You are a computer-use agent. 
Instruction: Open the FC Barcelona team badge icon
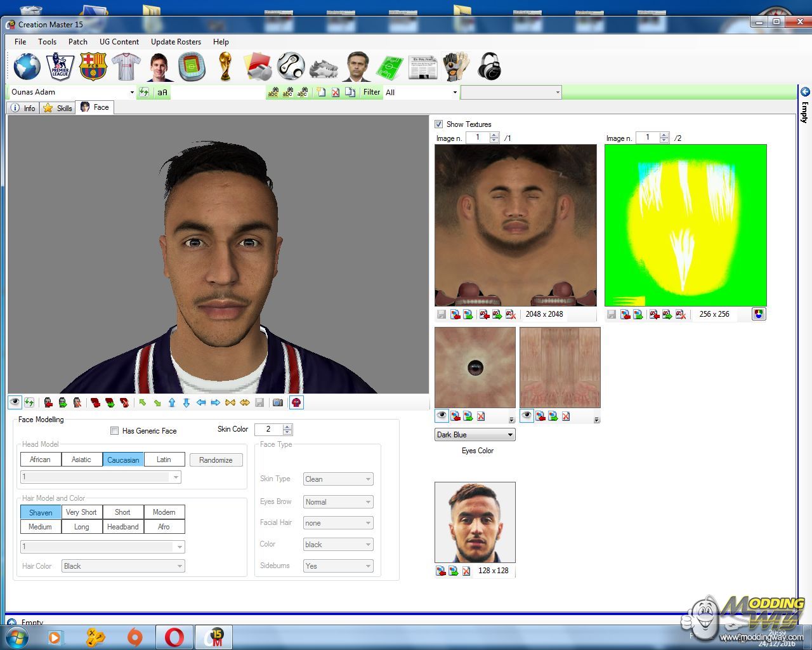[93, 67]
